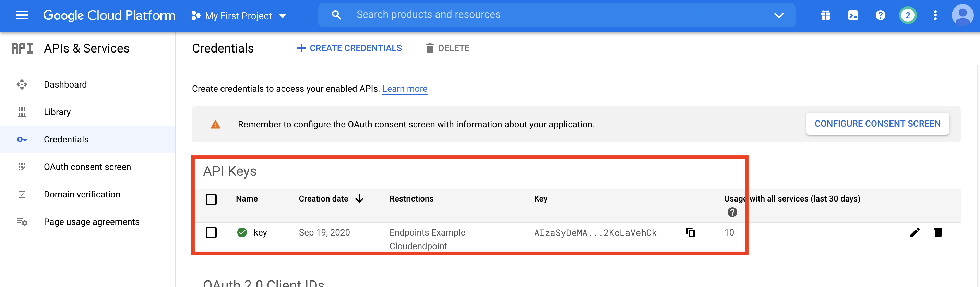Click the search magnifier icon
The height and width of the screenshot is (287, 980).
pyautogui.click(x=336, y=15)
